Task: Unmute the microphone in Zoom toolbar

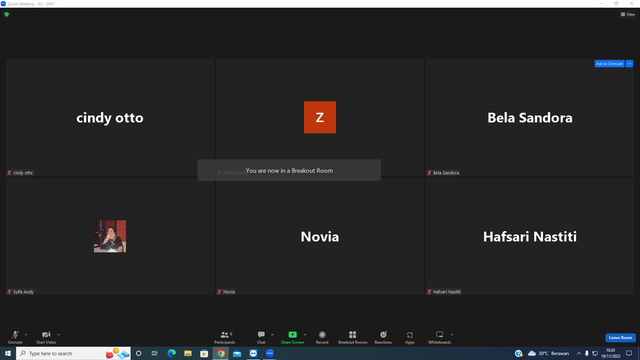Action: [x=15, y=337]
